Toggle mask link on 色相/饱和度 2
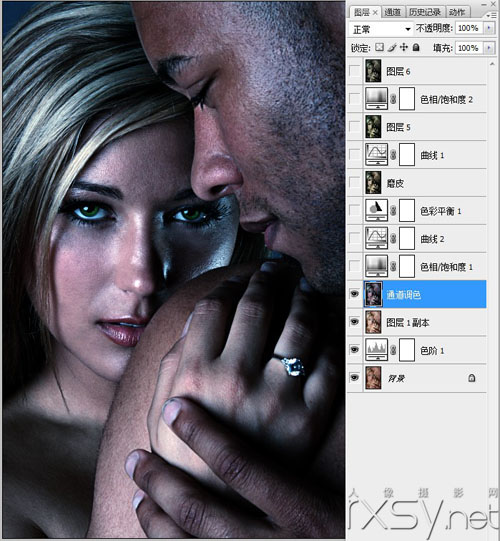Viewport: 500px width, 541px height. 393,99
